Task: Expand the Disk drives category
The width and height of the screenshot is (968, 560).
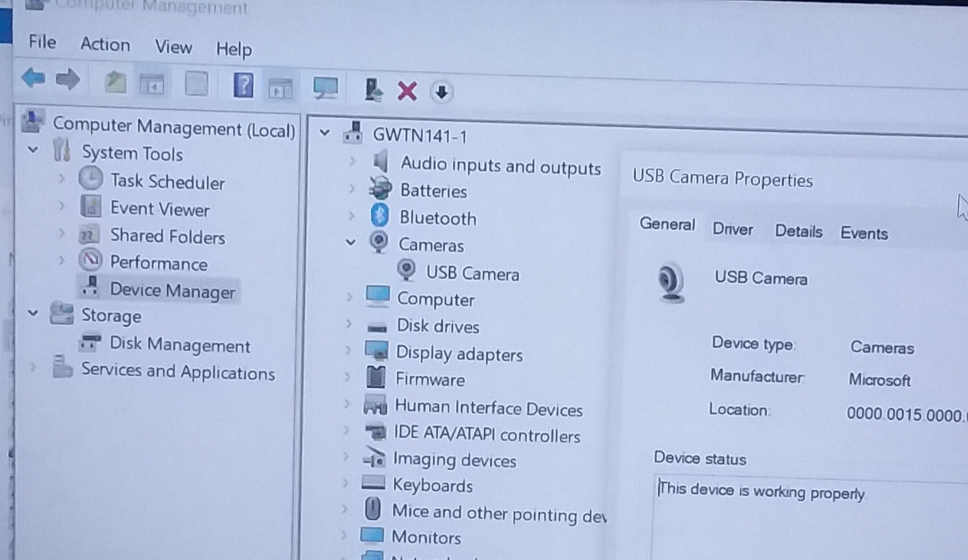Action: click(x=349, y=324)
